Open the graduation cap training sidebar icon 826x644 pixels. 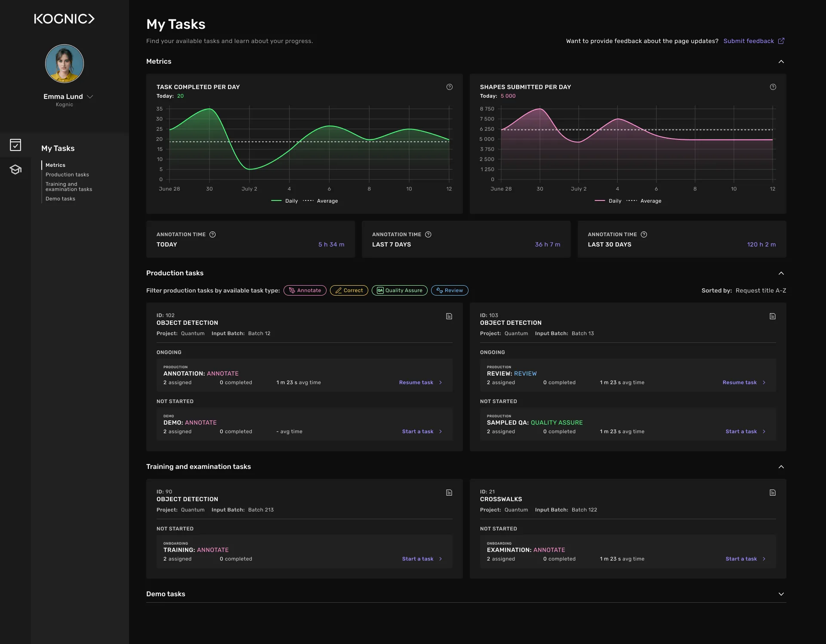pyautogui.click(x=15, y=169)
